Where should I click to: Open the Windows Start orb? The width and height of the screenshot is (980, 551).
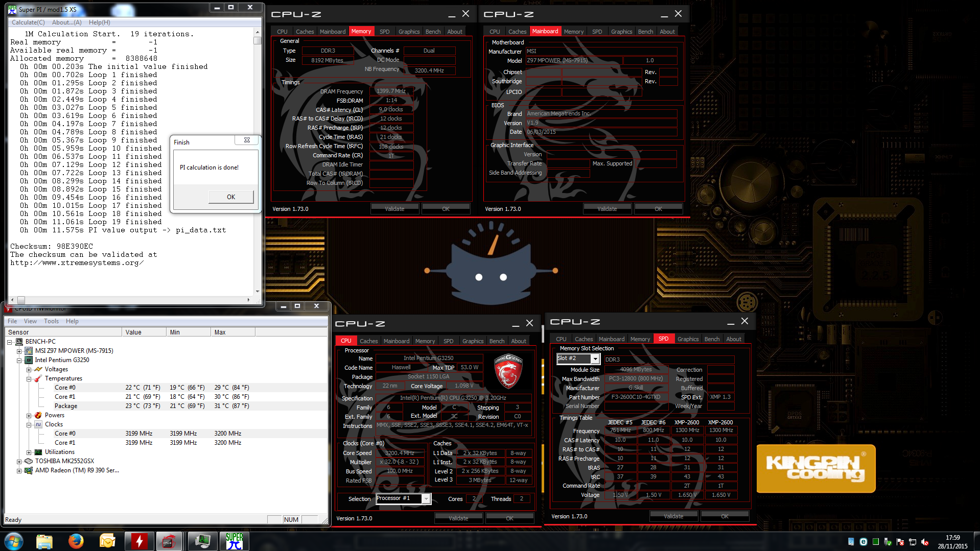pos(14,541)
